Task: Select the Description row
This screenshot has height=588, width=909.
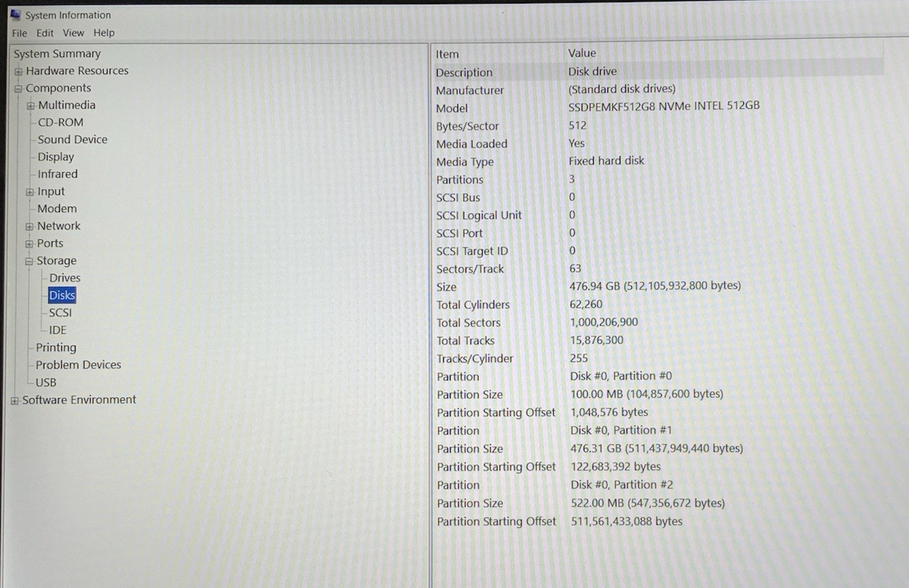Action: pos(659,72)
